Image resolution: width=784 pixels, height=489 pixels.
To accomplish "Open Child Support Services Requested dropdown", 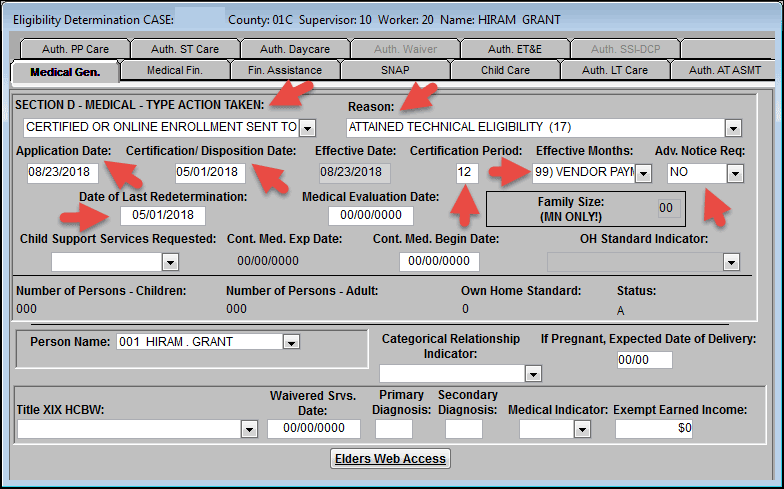I will tap(170, 262).
